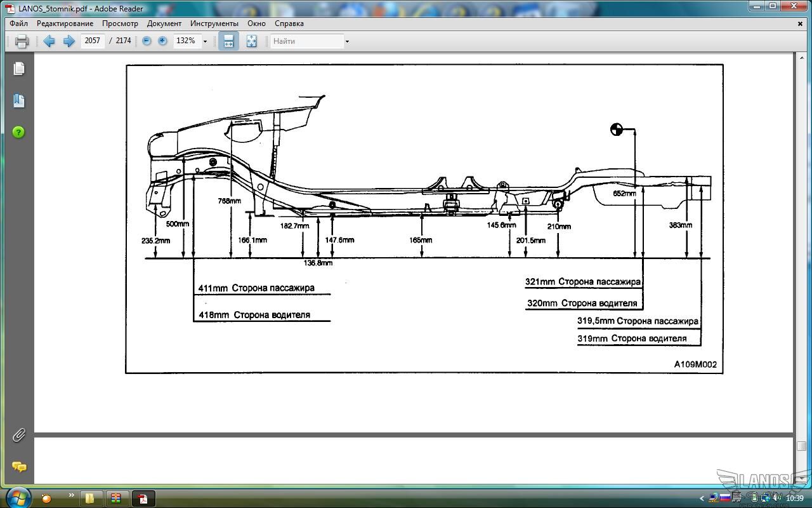Expand the 132% zoom level dropdown

(x=205, y=41)
